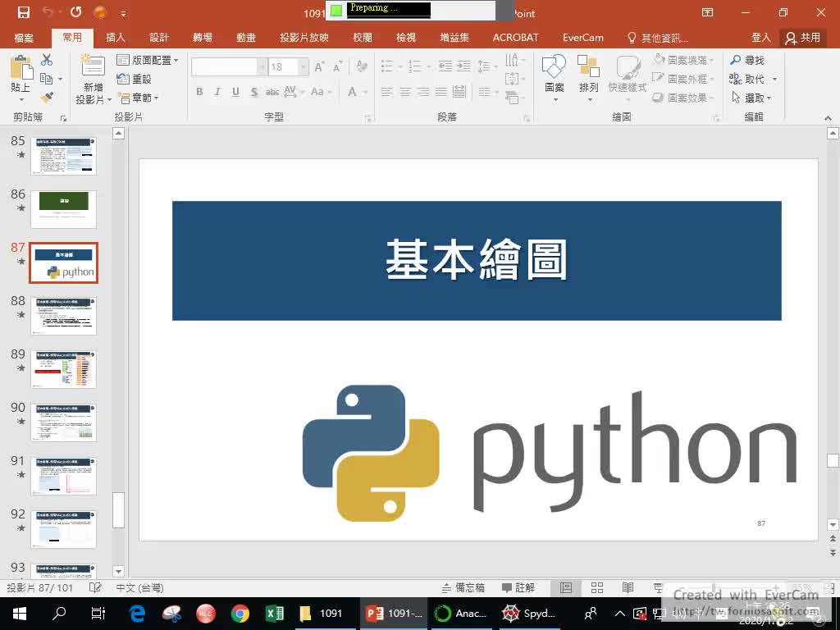Screen dimensions: 840x630
Task: Switch to the EverCam tab
Action: pyautogui.click(x=583, y=38)
